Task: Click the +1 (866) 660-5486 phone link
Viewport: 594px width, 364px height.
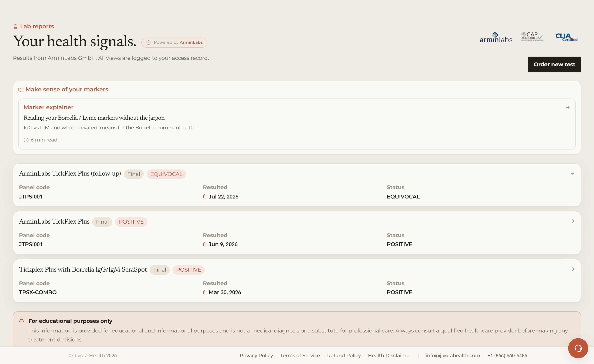Action: 507,355
